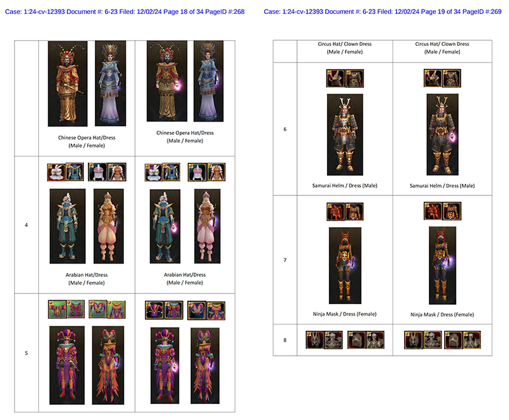Click first horned helm icon in row 8's middle column

[315, 340]
